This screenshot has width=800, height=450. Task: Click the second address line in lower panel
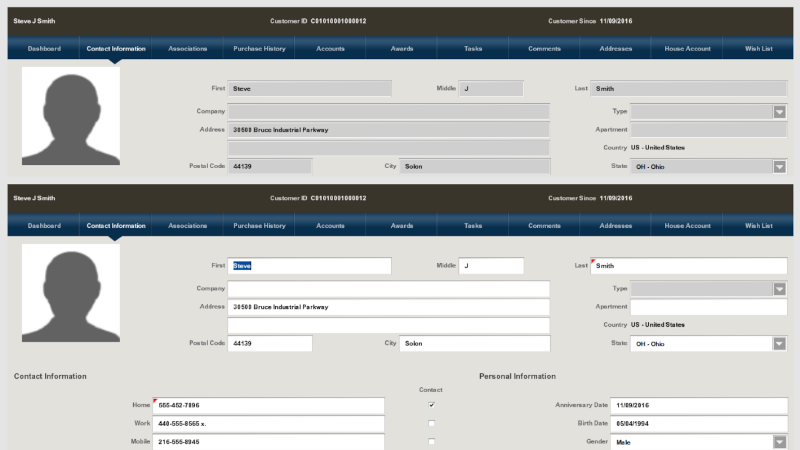click(x=389, y=325)
